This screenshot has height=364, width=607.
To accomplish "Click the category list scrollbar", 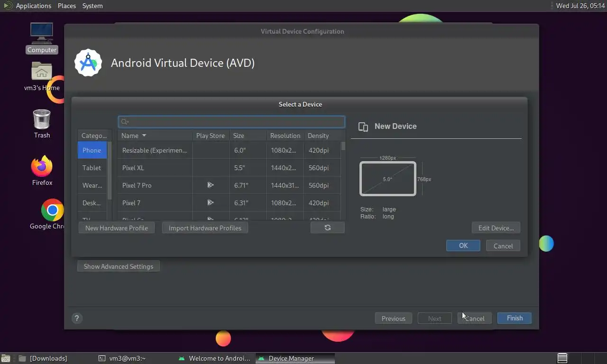I will pyautogui.click(x=110, y=171).
